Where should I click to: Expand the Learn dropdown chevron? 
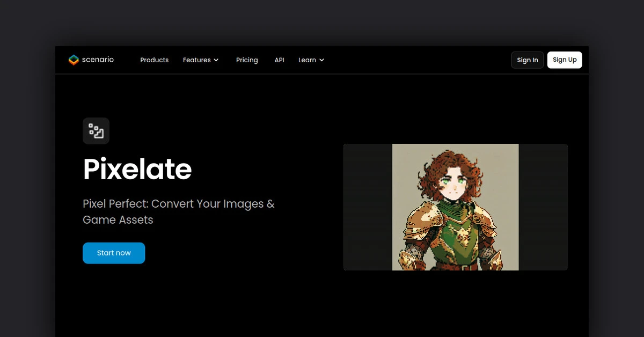coord(322,60)
